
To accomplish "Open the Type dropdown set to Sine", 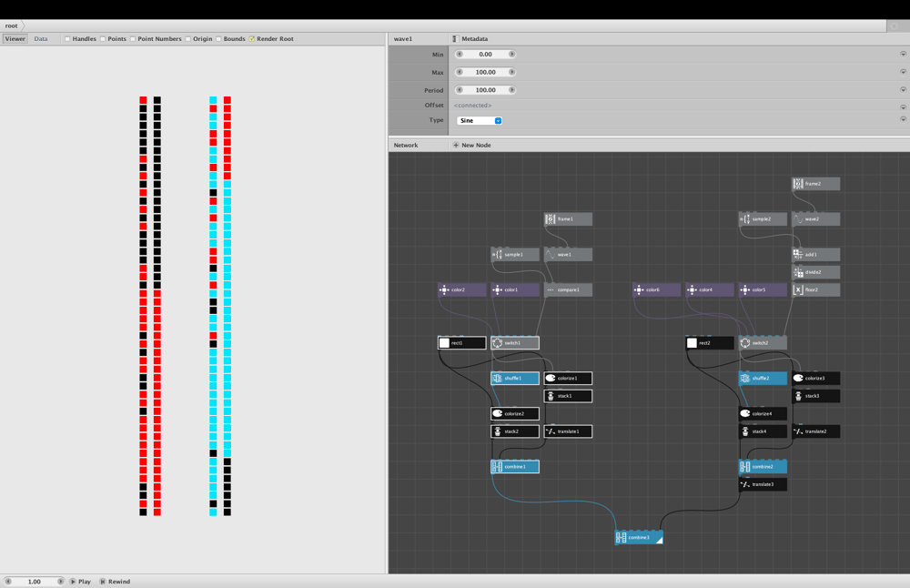I will 480,121.
